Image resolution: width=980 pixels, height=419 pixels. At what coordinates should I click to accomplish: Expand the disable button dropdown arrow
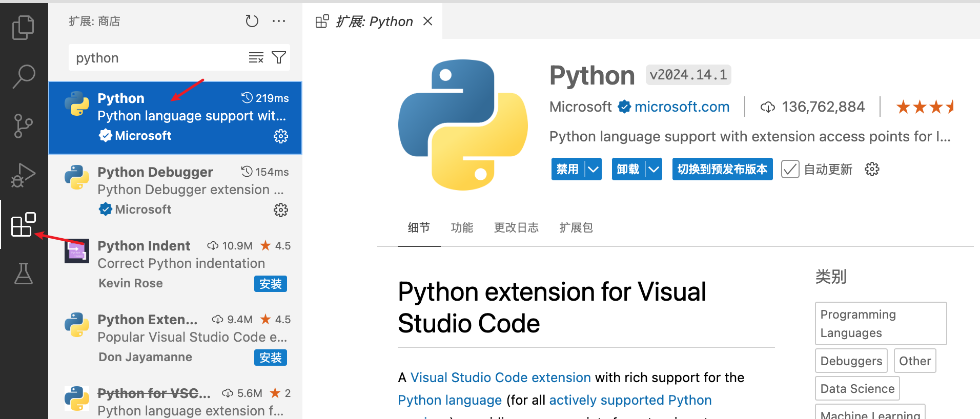tap(594, 169)
